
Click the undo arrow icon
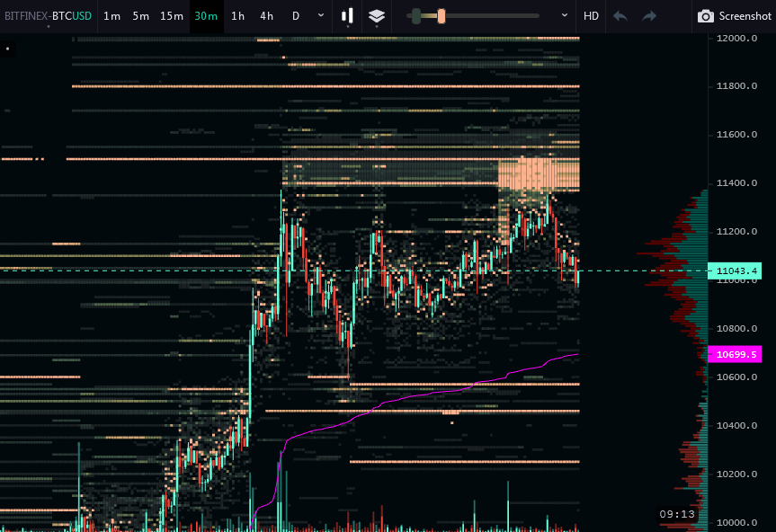click(x=620, y=16)
